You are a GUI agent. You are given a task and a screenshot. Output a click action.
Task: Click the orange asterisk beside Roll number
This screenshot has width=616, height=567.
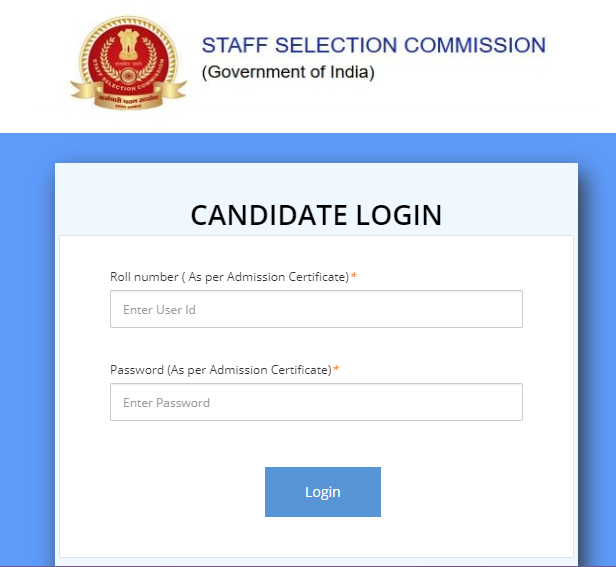[354, 275]
